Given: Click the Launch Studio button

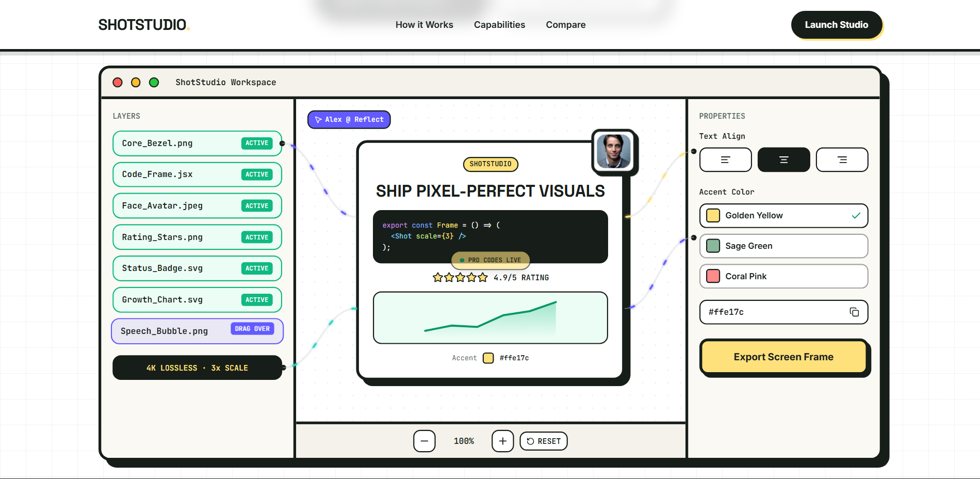Looking at the screenshot, I should coord(836,25).
